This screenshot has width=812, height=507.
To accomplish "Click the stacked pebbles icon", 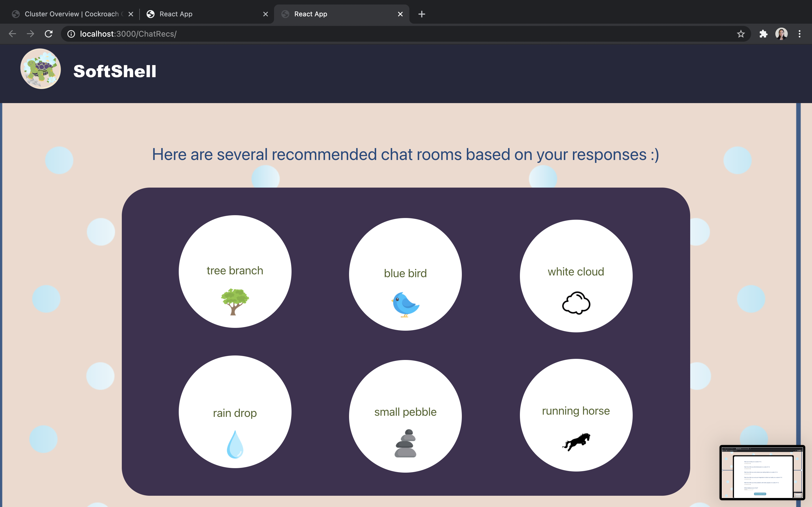I will 405,443.
